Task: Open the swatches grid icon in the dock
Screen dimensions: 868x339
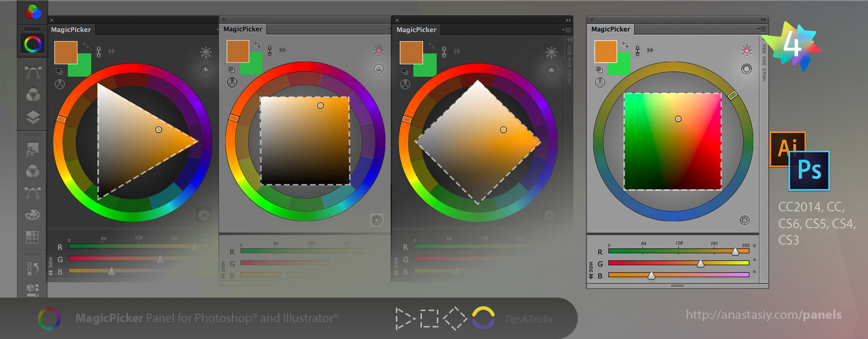Action: [32, 237]
